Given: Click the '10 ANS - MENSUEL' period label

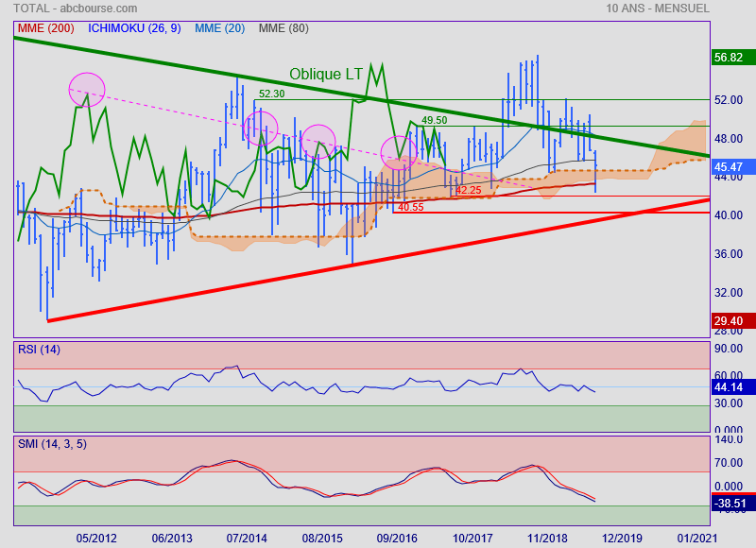Looking at the screenshot, I should (658, 9).
